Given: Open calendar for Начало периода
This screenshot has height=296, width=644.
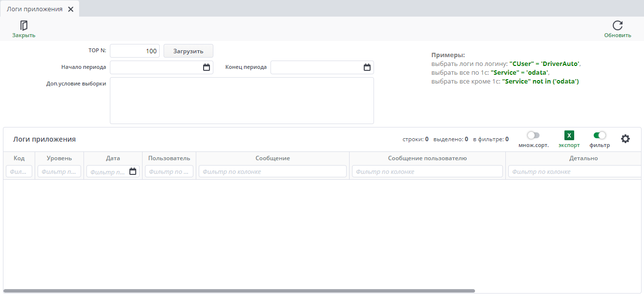Looking at the screenshot, I should tap(207, 67).
